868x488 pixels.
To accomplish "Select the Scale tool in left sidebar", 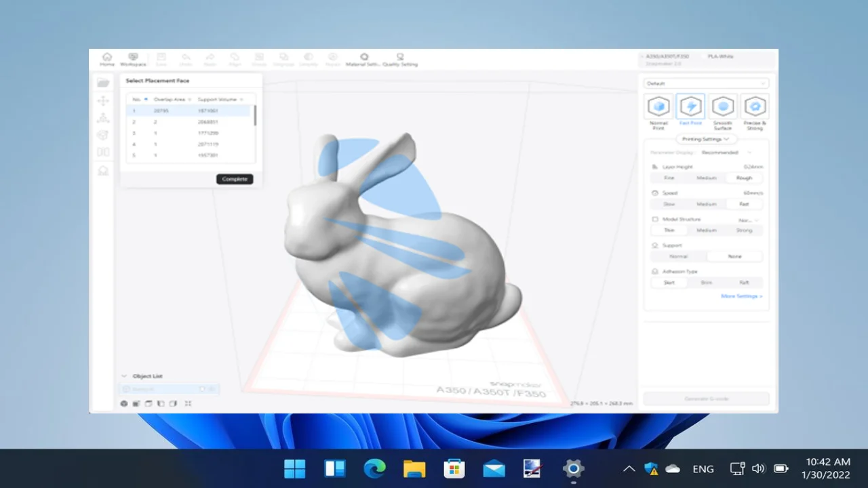I will (103, 118).
